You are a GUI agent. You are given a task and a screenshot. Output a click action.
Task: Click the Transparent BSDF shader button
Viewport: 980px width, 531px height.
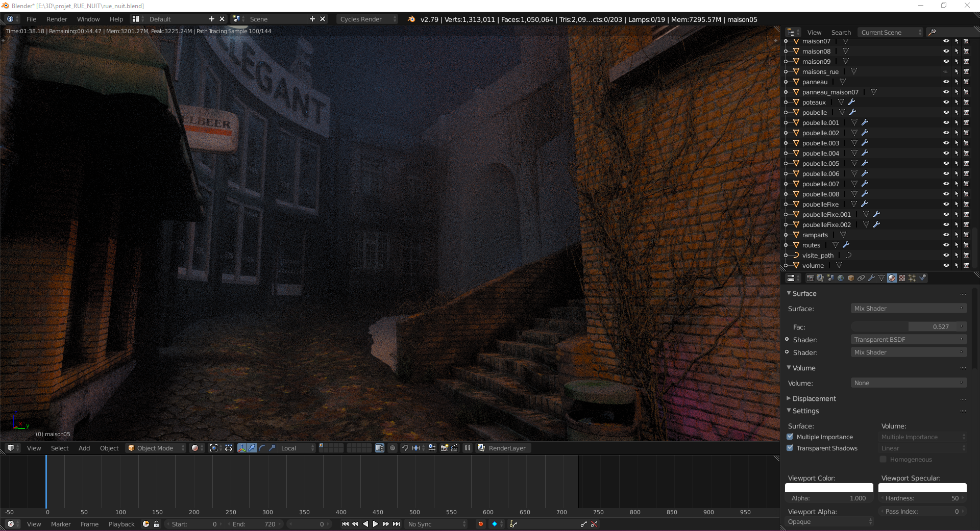(x=908, y=340)
